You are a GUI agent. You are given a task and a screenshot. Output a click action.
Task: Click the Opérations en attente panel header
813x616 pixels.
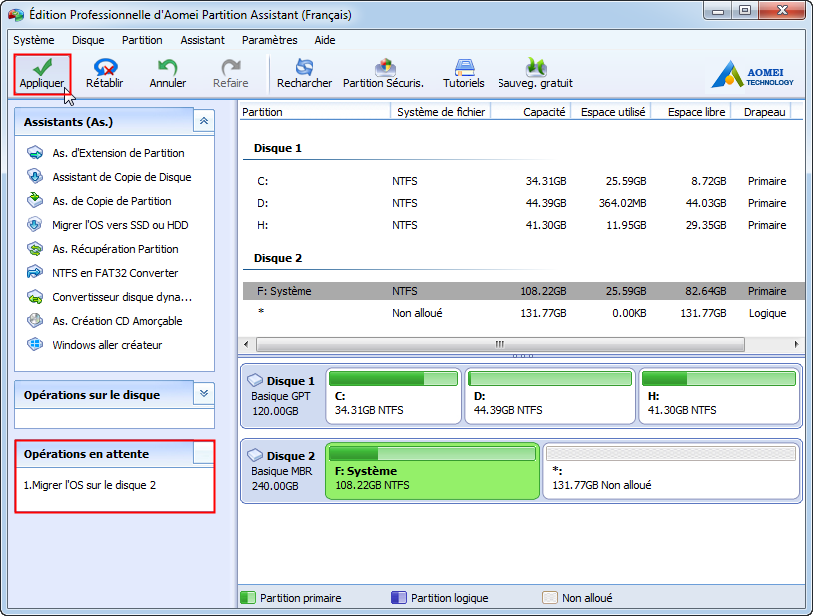115,454
